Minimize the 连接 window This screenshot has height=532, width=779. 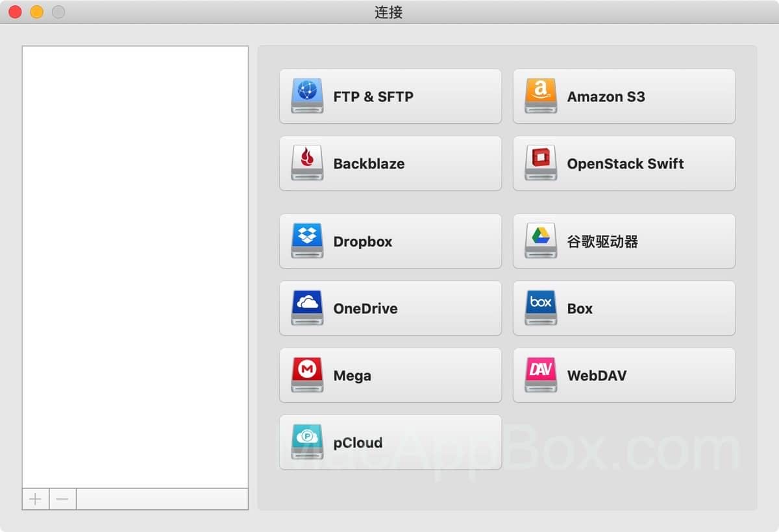tap(37, 12)
